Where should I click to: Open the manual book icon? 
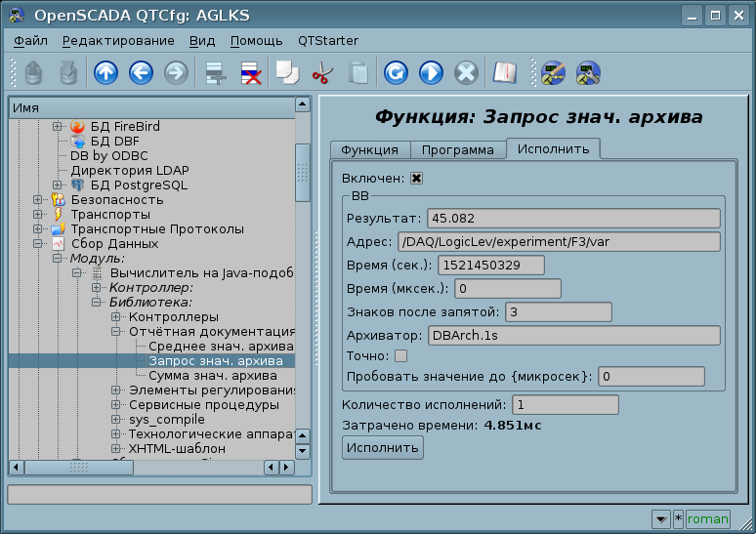click(504, 73)
